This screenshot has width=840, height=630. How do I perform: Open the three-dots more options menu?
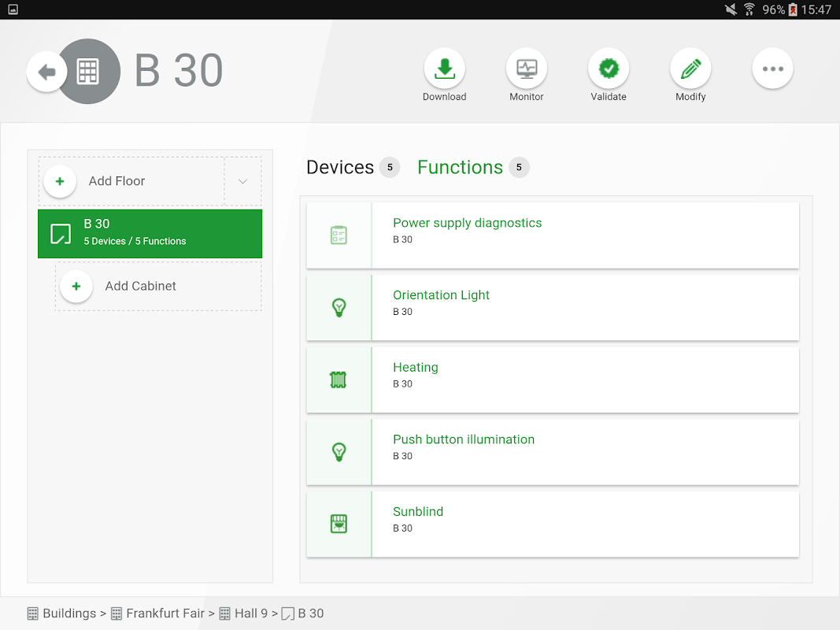point(772,69)
